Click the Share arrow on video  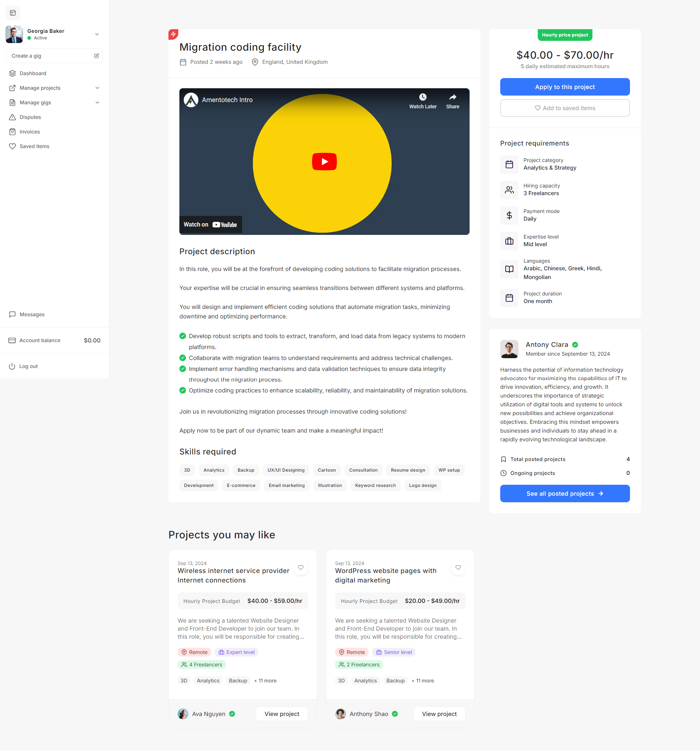[x=452, y=97]
